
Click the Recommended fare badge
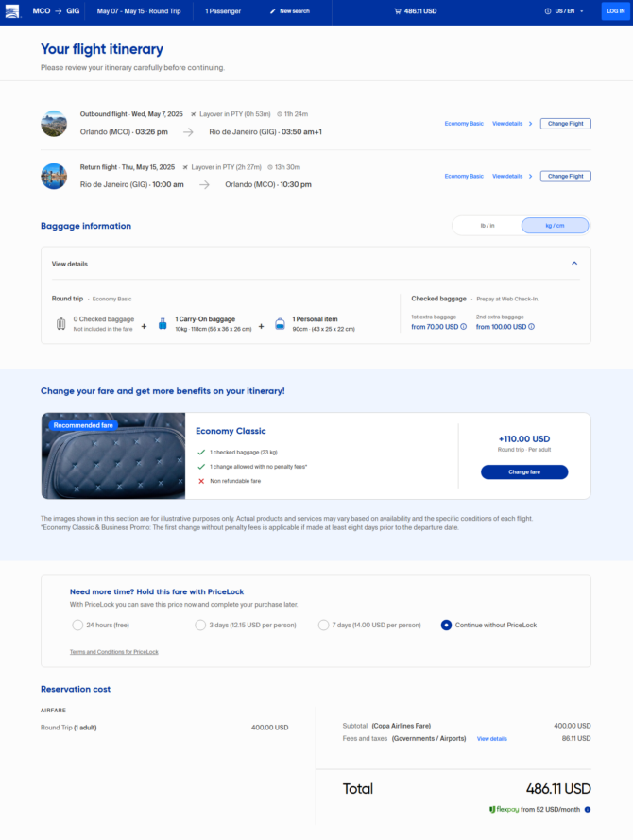[x=83, y=425]
